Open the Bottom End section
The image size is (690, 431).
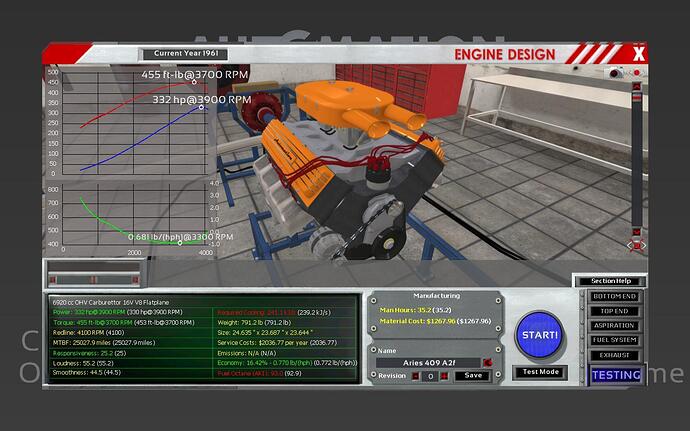coord(613,298)
